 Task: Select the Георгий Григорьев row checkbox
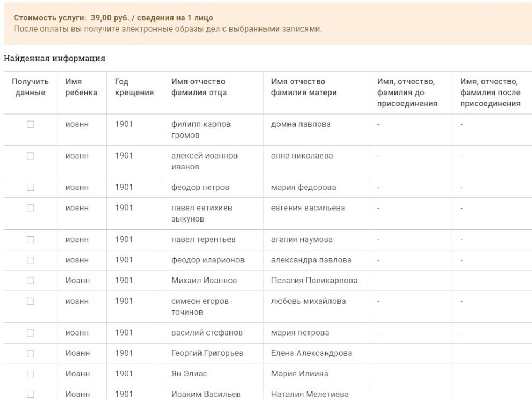tap(31, 353)
